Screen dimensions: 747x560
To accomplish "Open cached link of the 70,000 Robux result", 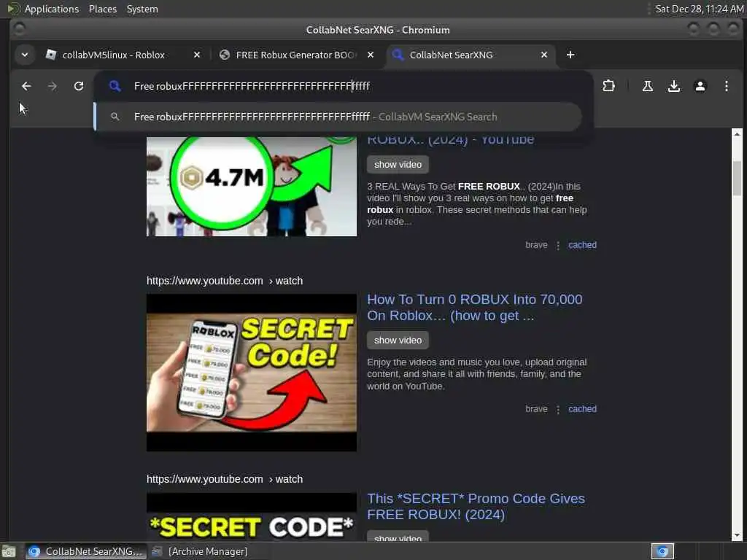I will click(582, 409).
